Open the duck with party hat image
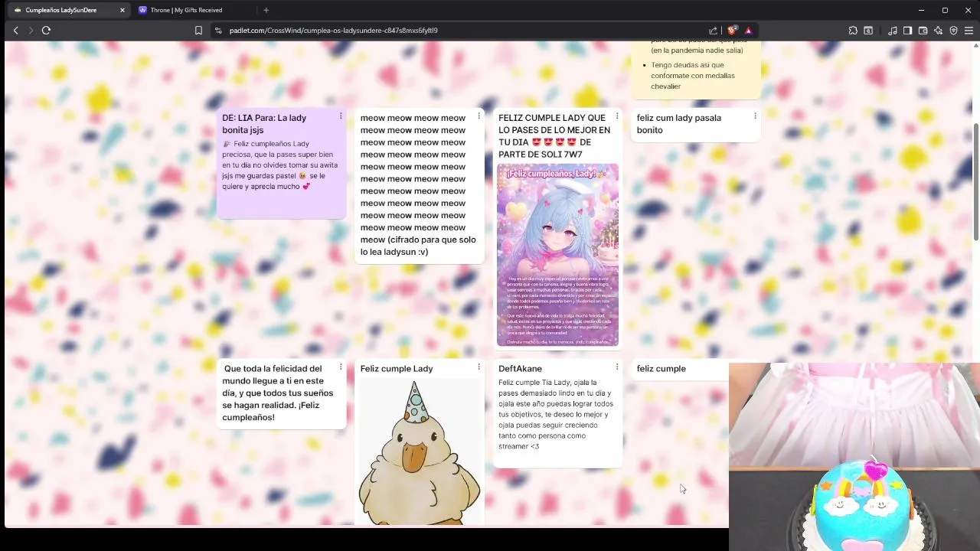Viewport: 980px width, 551px height. (x=420, y=452)
